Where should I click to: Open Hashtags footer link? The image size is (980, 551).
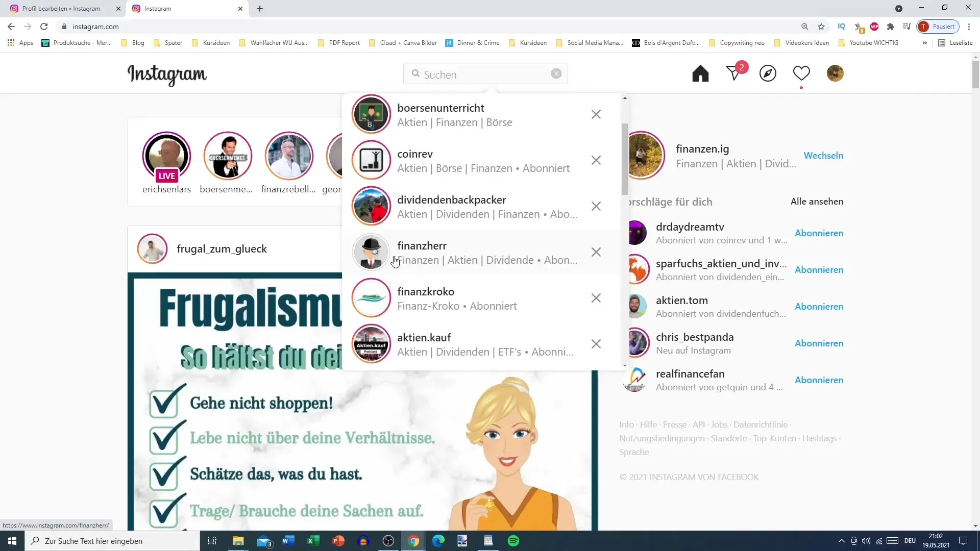pyautogui.click(x=819, y=438)
